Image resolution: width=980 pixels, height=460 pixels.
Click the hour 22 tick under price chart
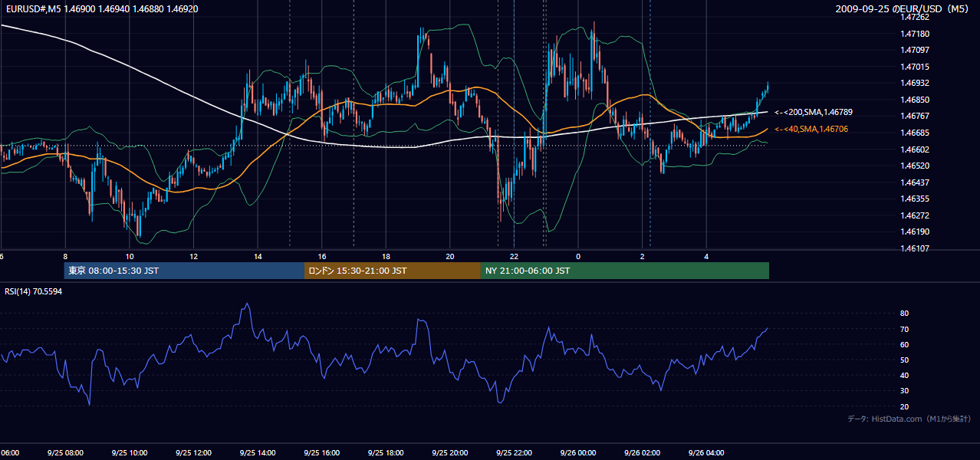coord(514,256)
